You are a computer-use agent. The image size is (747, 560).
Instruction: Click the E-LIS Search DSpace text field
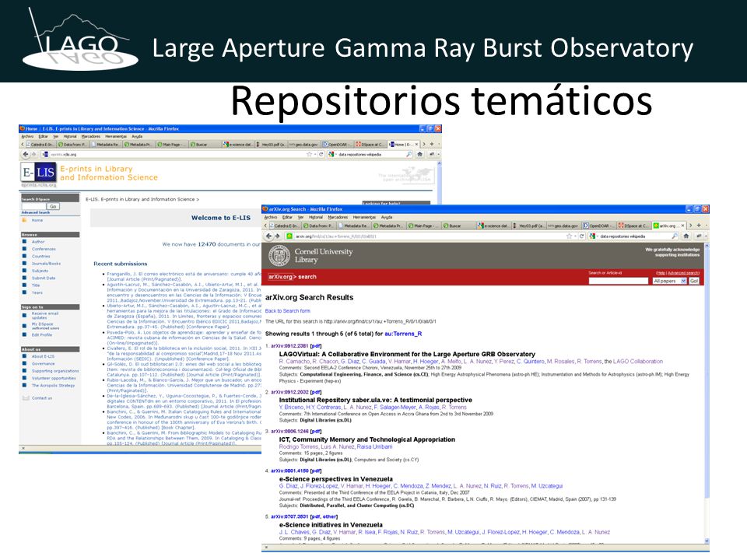coord(33,206)
